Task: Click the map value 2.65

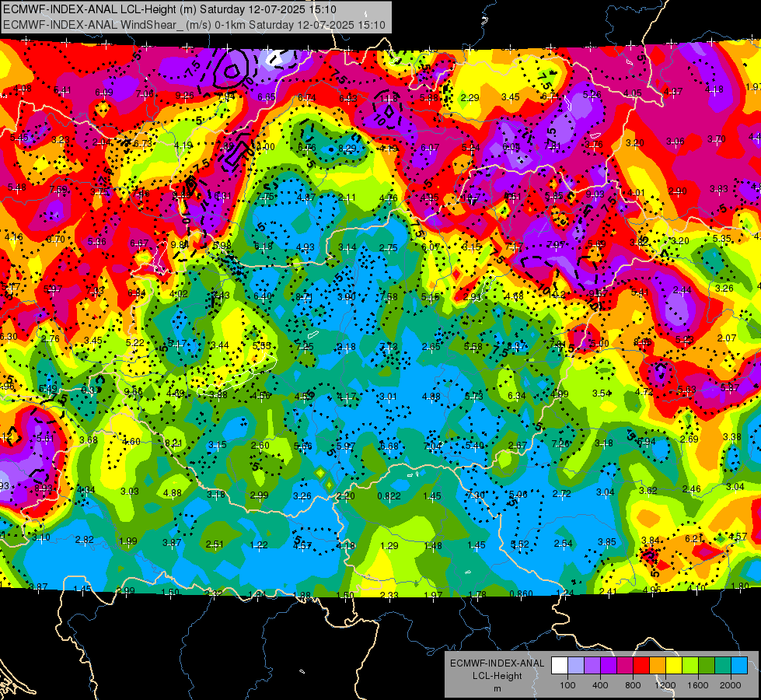Action: click(431, 346)
